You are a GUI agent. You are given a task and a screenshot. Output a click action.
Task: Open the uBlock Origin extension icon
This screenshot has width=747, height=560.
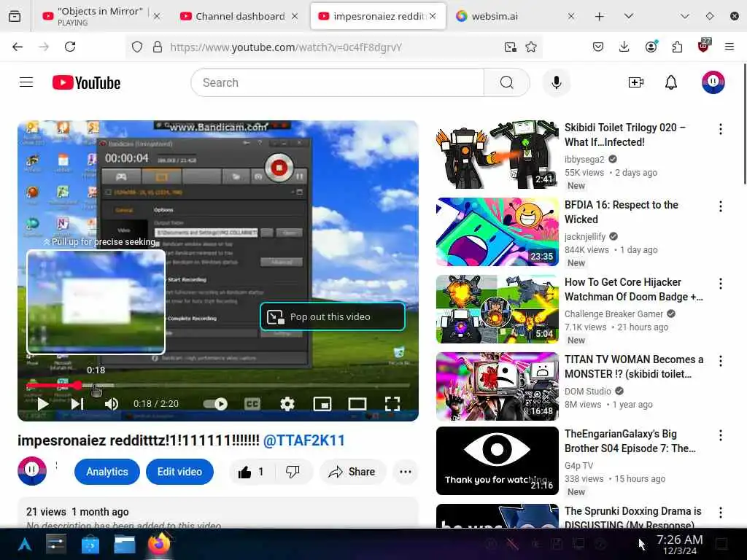[x=703, y=46]
